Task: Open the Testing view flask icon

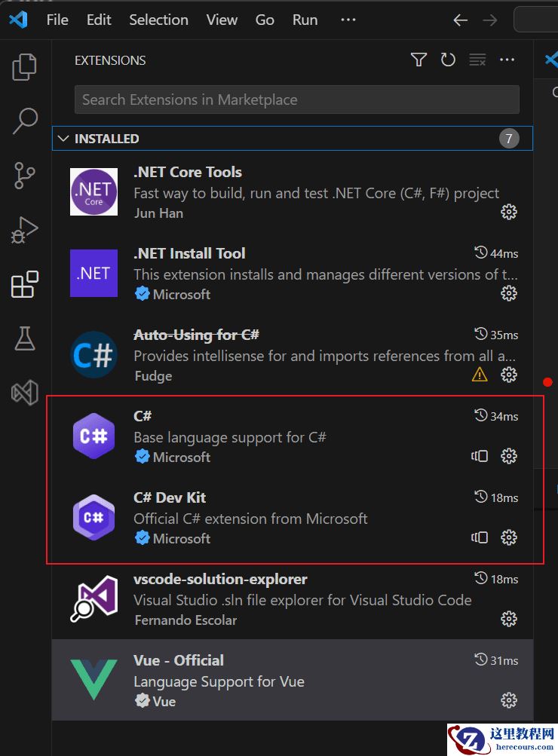Action: pyautogui.click(x=23, y=338)
